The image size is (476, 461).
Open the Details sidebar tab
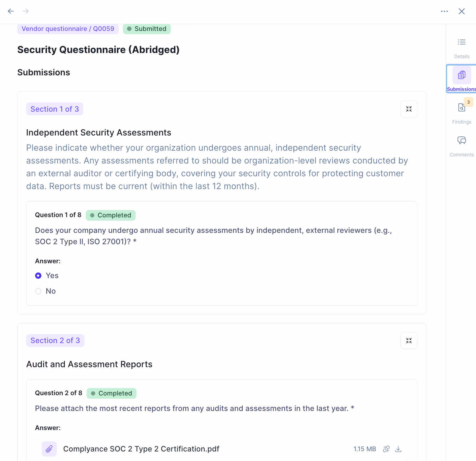(462, 48)
